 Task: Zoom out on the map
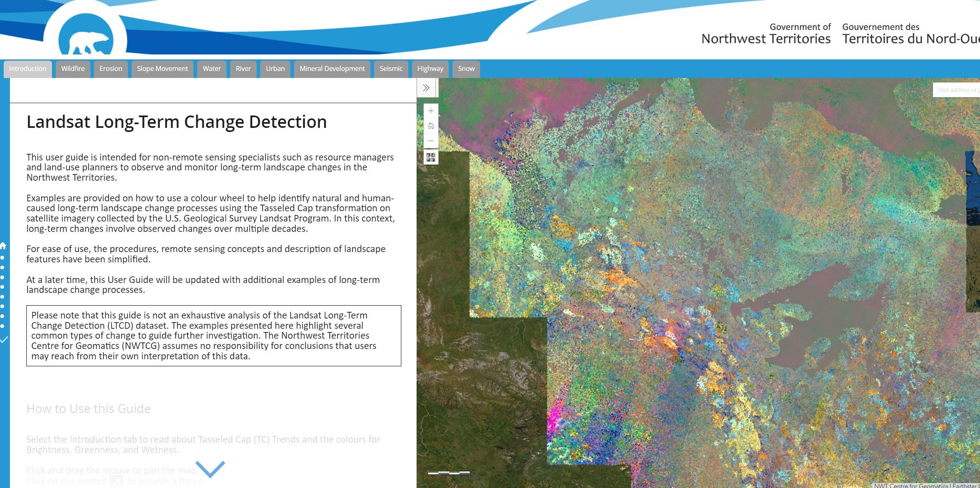431,141
